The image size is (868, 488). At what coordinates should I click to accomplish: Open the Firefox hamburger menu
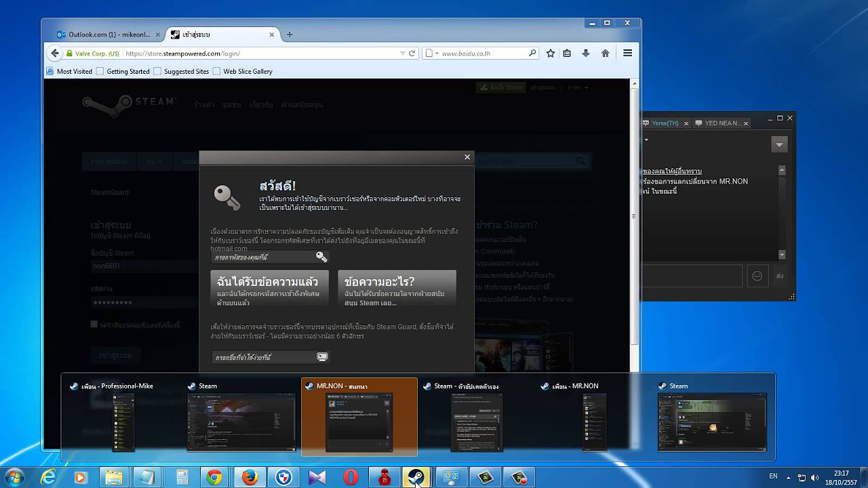click(628, 54)
